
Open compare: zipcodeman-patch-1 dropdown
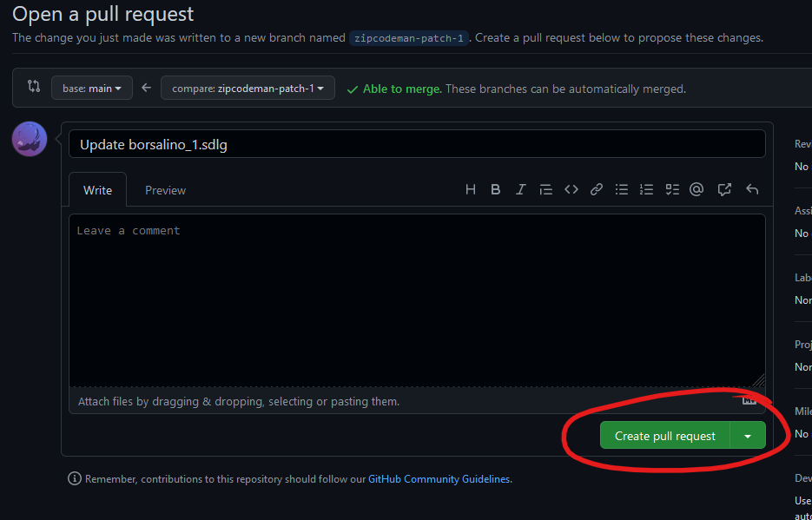[248, 88]
